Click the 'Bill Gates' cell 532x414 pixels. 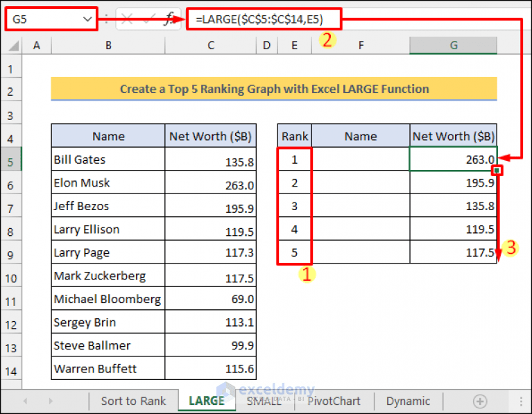108,159
